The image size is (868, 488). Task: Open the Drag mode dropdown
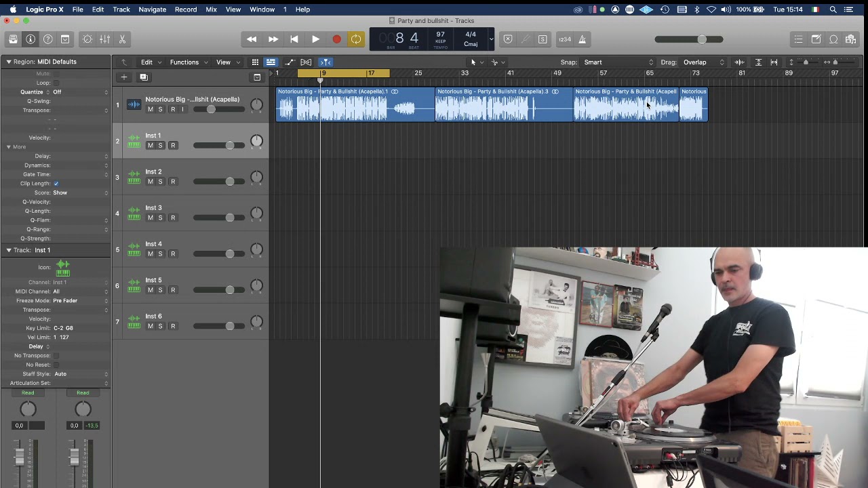tap(703, 62)
